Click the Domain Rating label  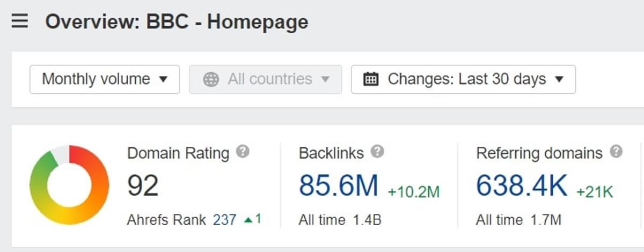[x=178, y=153]
